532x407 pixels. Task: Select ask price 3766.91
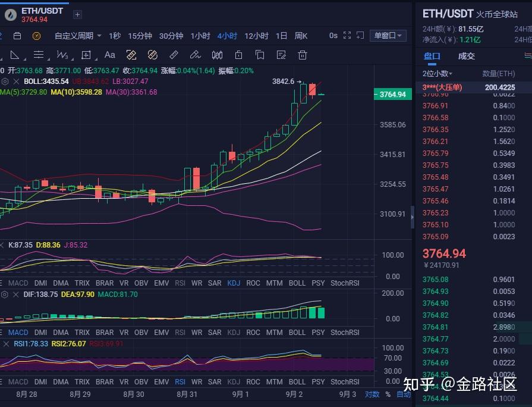tap(435, 106)
